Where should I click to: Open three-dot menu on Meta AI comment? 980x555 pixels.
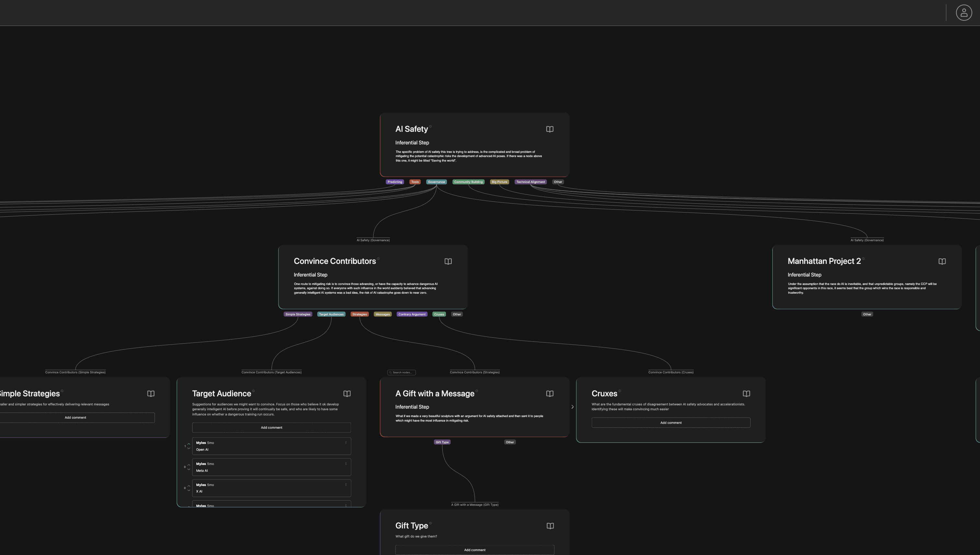[346, 463]
